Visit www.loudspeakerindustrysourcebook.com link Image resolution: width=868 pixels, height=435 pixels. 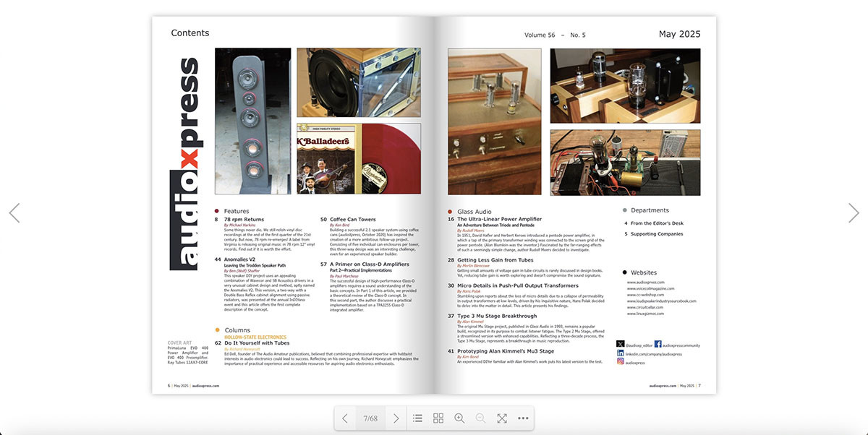[x=661, y=301]
